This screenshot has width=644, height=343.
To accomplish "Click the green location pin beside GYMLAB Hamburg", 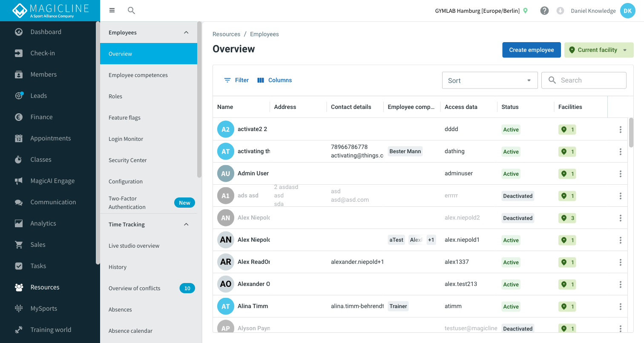I will pos(526,11).
